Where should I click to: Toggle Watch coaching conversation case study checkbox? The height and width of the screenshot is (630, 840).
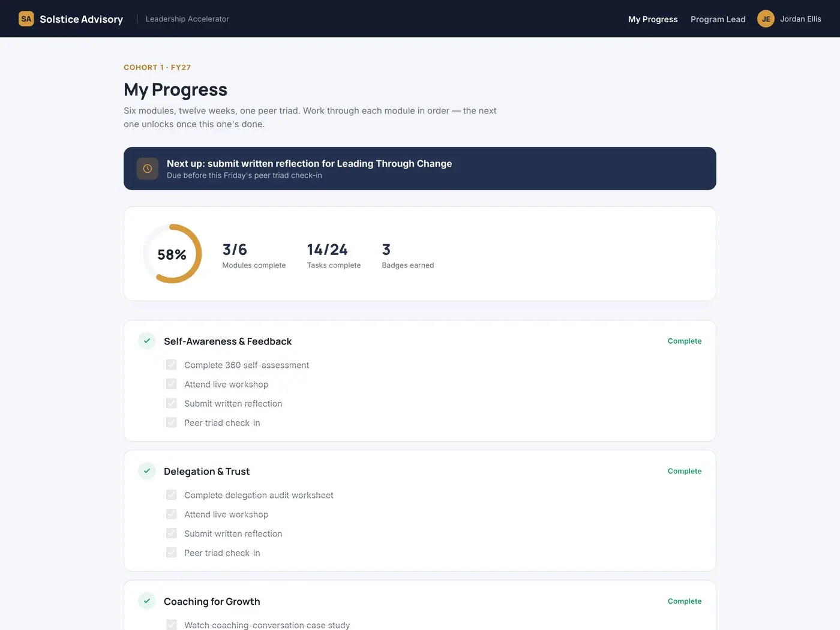coord(172,625)
